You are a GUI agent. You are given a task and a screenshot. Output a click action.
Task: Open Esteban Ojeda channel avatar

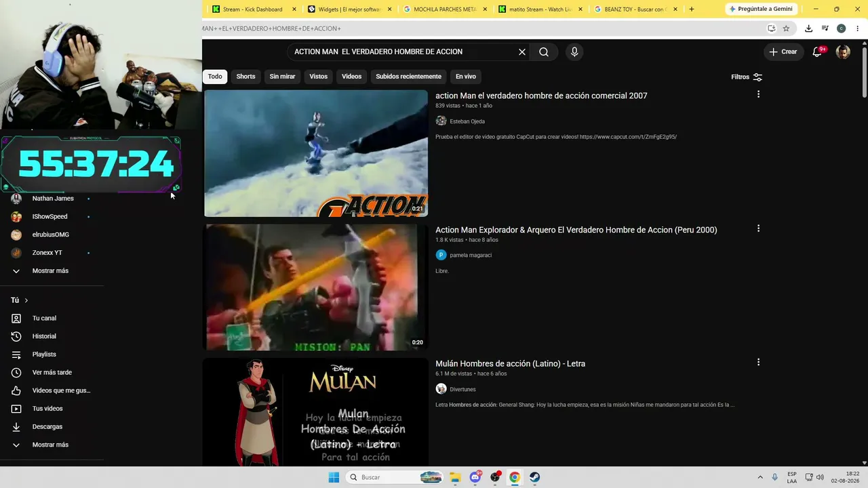[x=441, y=121]
